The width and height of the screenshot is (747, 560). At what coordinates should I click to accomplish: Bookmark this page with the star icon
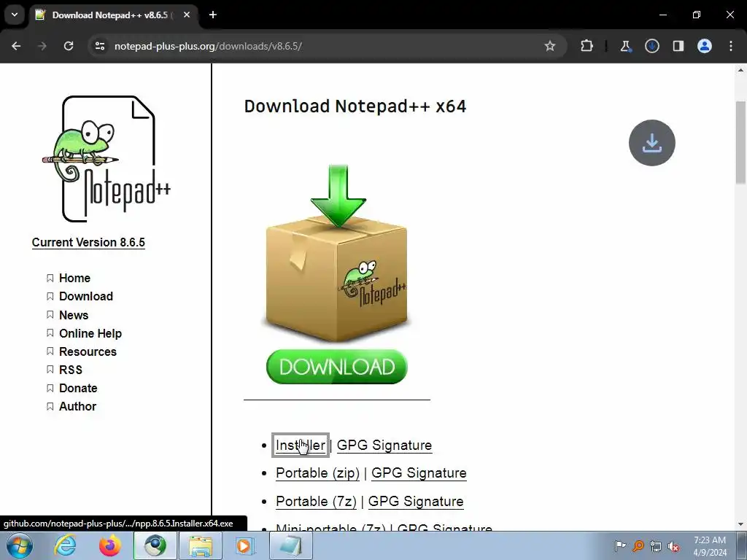[x=550, y=46]
